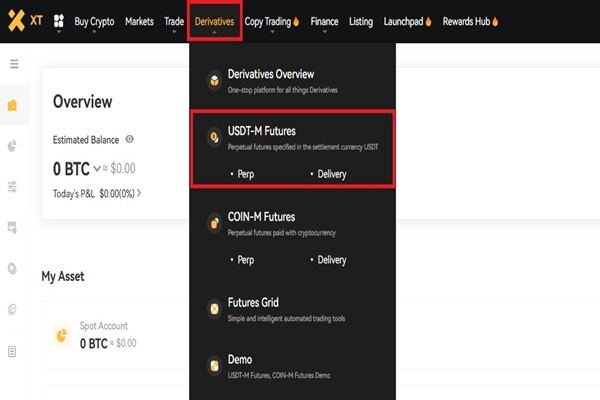Screen dimensions: 600x400
Task: Click the USDT-M Futures coin icon
Action: click(215, 137)
